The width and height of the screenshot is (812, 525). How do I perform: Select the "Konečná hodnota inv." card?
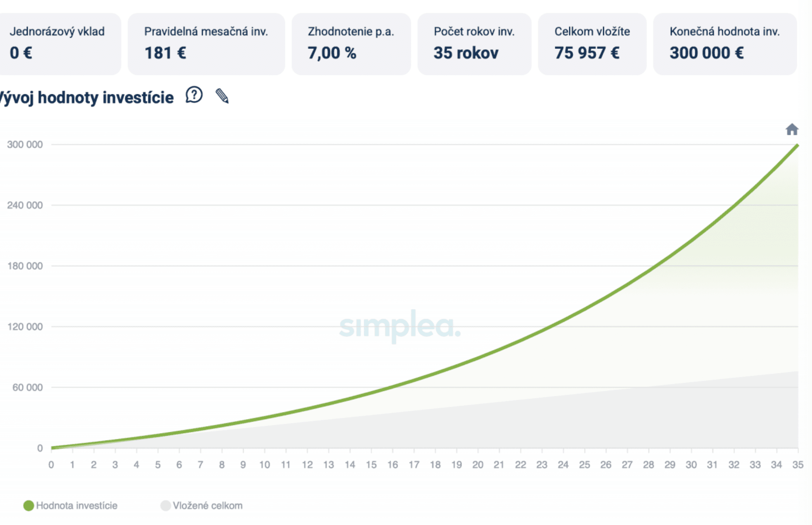[724, 43]
